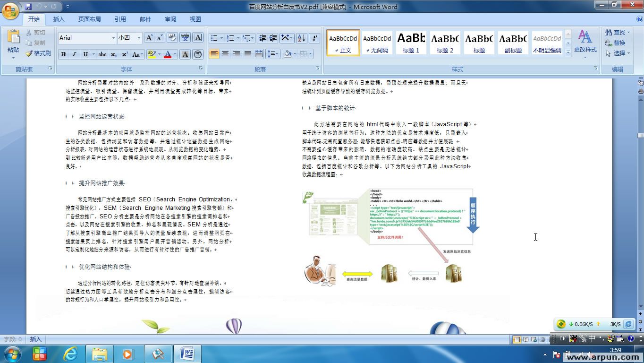Click the 更改样式 change styles button
The width and height of the screenshot is (644, 363).
click(x=585, y=42)
